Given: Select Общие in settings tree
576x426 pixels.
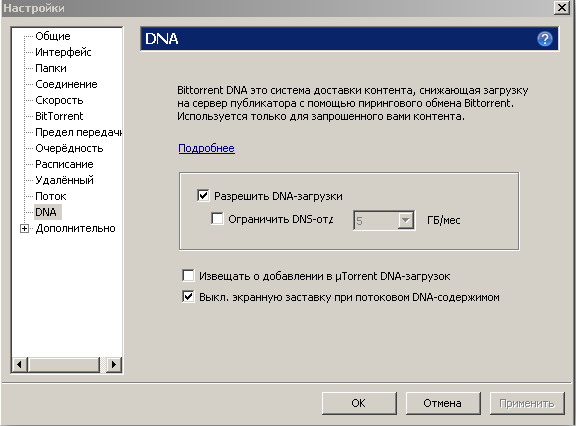Looking at the screenshot, I should (x=53, y=36).
